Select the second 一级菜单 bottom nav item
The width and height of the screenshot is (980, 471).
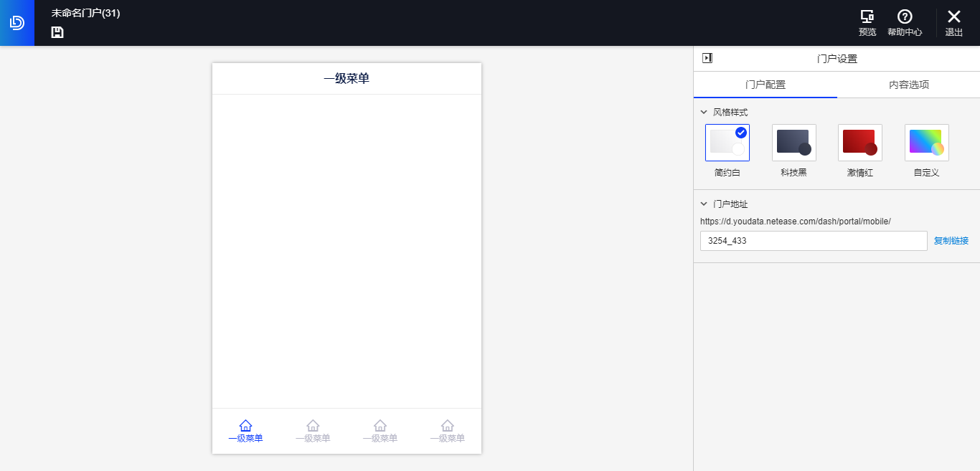tap(313, 432)
